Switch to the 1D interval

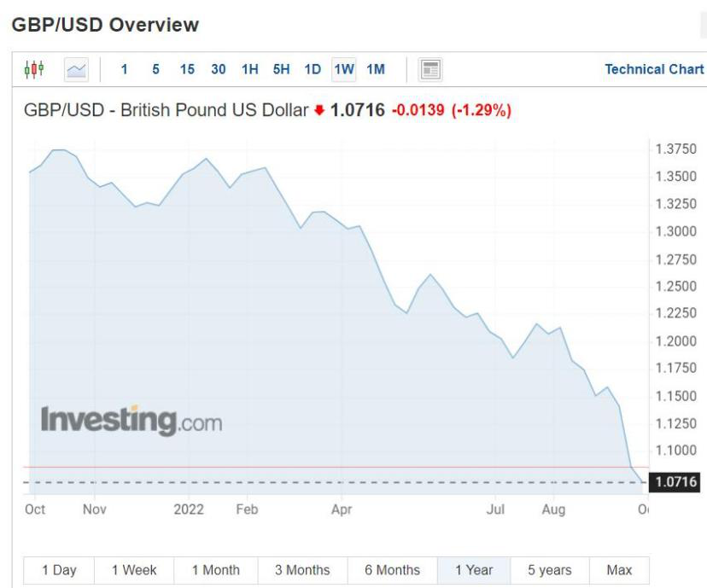313,70
